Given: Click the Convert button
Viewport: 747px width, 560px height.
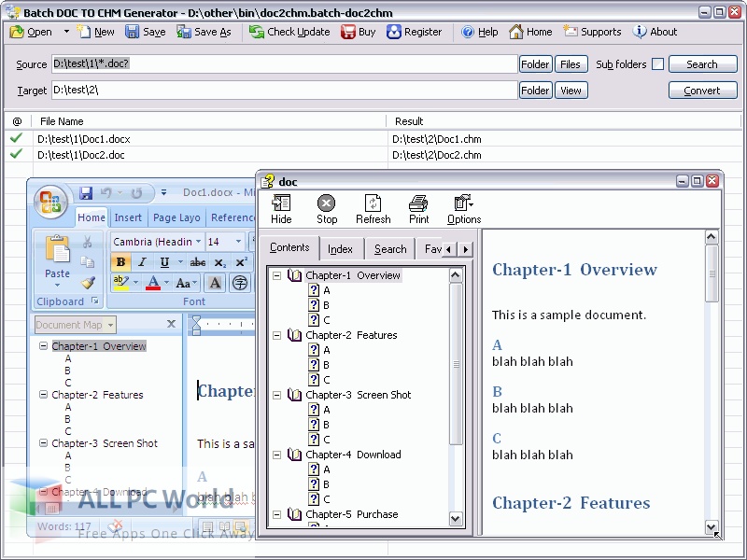Looking at the screenshot, I should coord(701,91).
